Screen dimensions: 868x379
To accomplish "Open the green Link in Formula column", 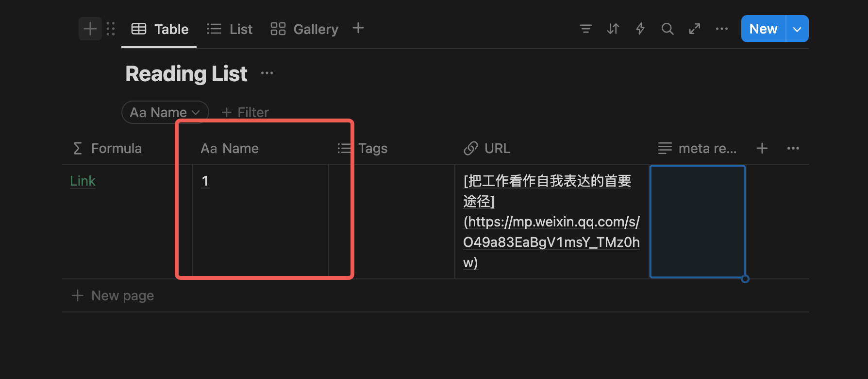I will coord(83,181).
